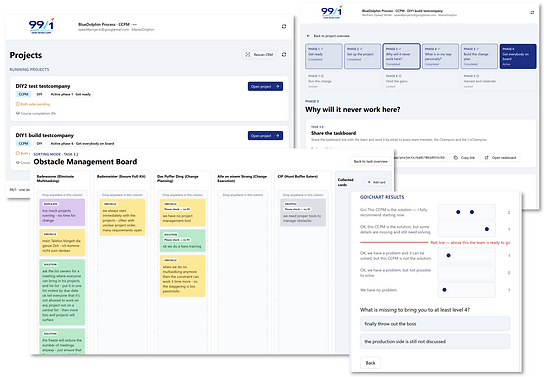Click CCPM tag on DIY2 test testcompany
544x377 pixels.
(x=23, y=94)
